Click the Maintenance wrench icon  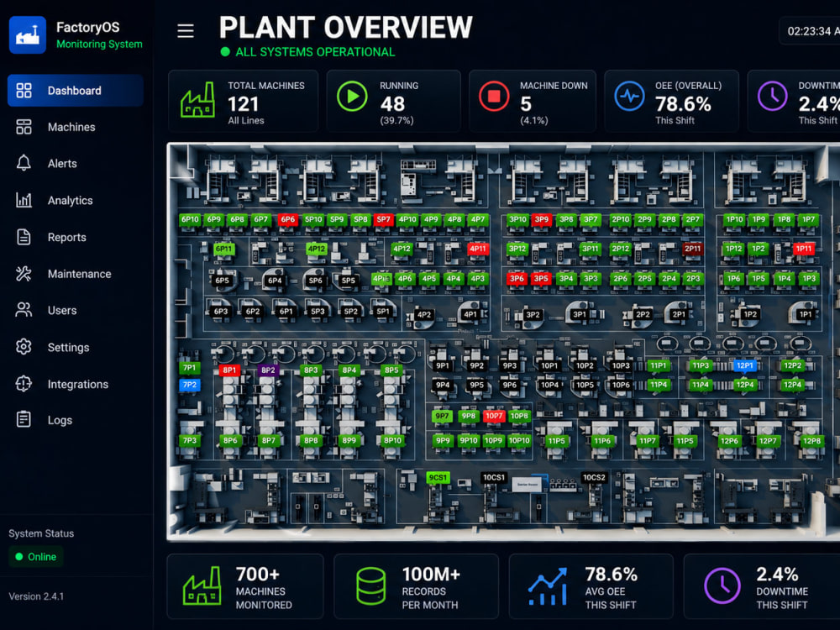(24, 274)
